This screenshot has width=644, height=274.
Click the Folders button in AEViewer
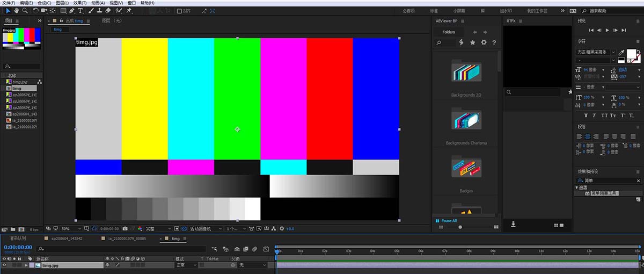pos(449,32)
